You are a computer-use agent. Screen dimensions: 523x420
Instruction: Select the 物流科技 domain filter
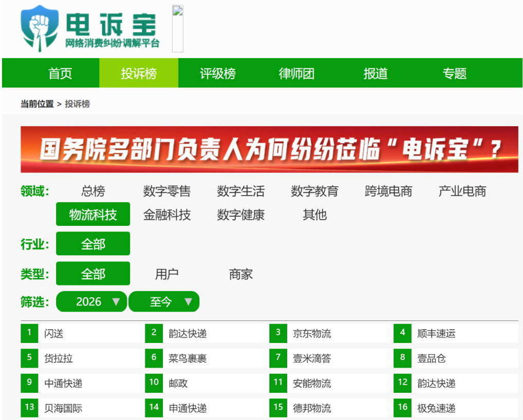point(93,214)
